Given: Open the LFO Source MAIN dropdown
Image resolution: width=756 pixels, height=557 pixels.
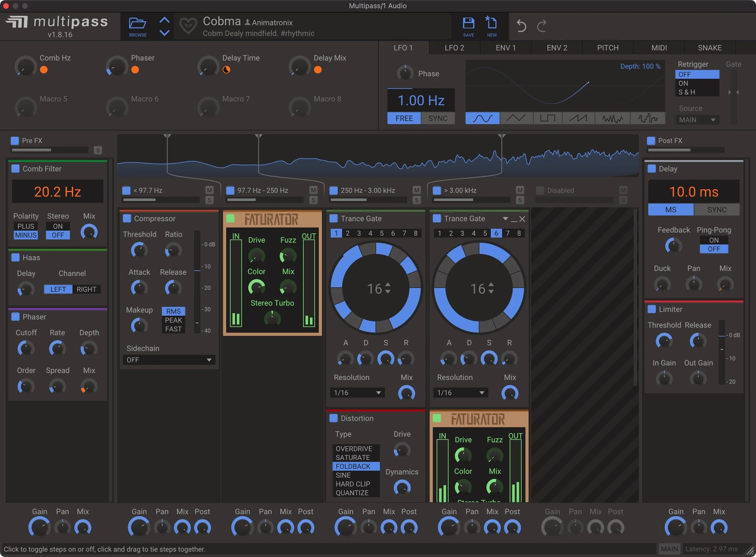Looking at the screenshot, I should pos(697,120).
